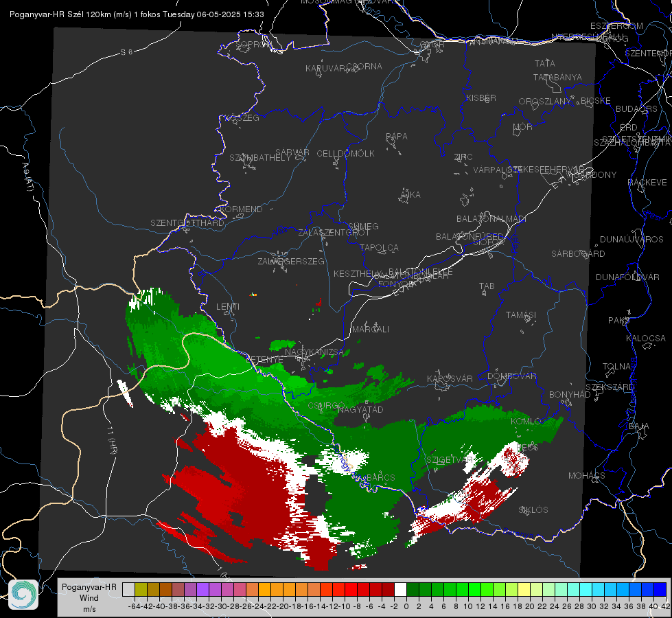Click the ZIRC town label

click(463, 157)
